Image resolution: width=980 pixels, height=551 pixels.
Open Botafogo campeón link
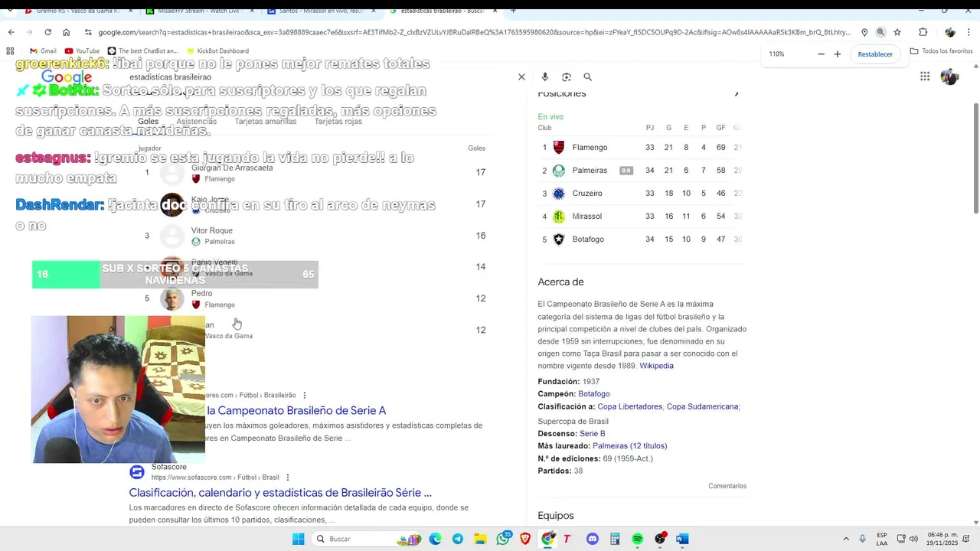tap(593, 394)
